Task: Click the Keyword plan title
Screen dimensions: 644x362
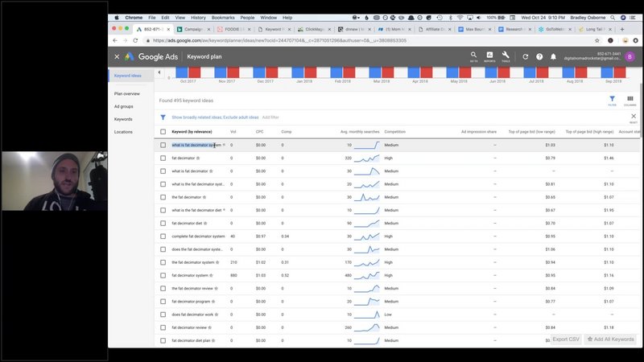Action: tap(204, 56)
